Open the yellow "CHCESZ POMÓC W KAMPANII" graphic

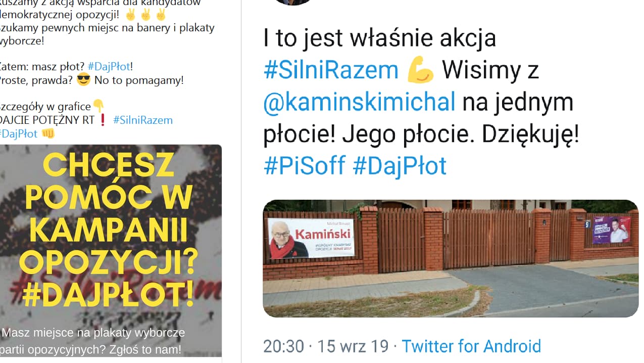point(111,251)
